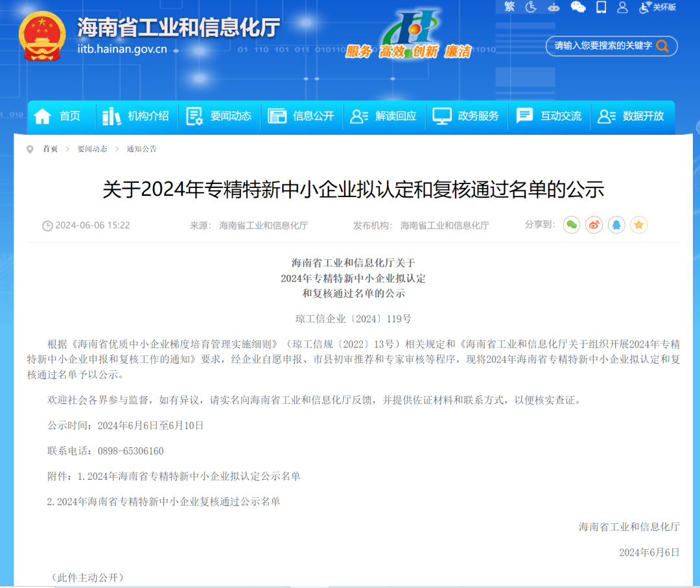Open the robot assistant icon in header

pos(554,7)
